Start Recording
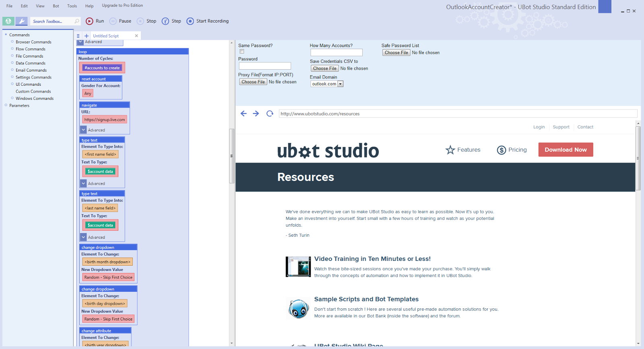Screen dimensions: 644x349 tap(208, 21)
